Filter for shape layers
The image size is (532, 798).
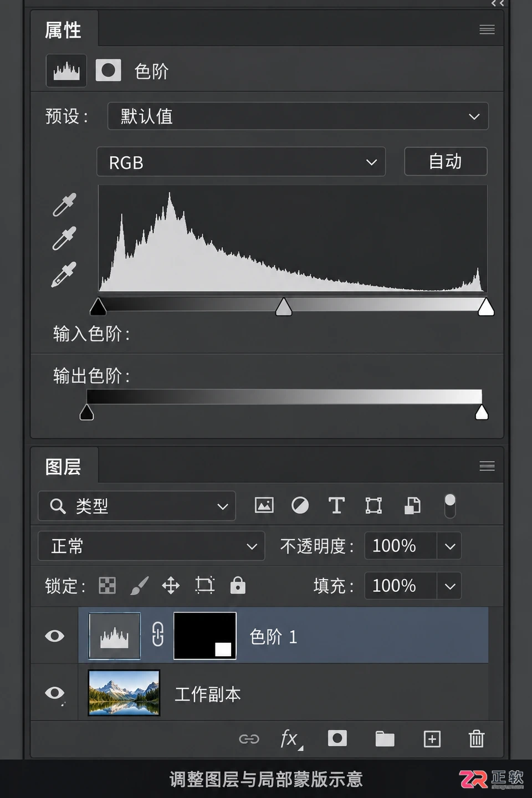coord(374,505)
